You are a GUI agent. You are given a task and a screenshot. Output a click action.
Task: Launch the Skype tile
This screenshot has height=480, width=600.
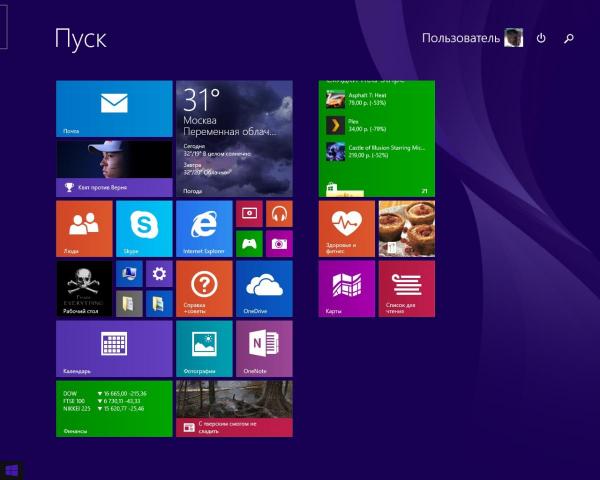pos(144,228)
